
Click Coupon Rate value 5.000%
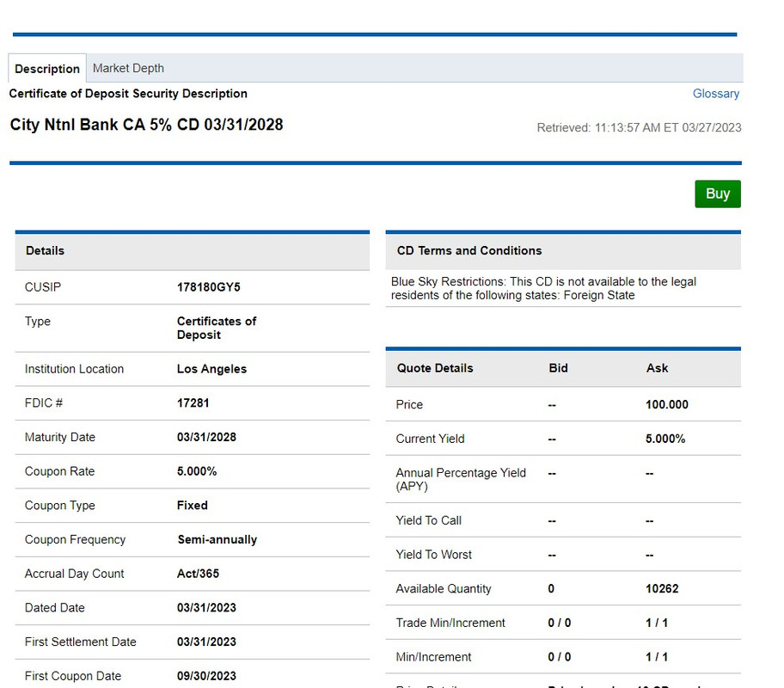coord(197,471)
